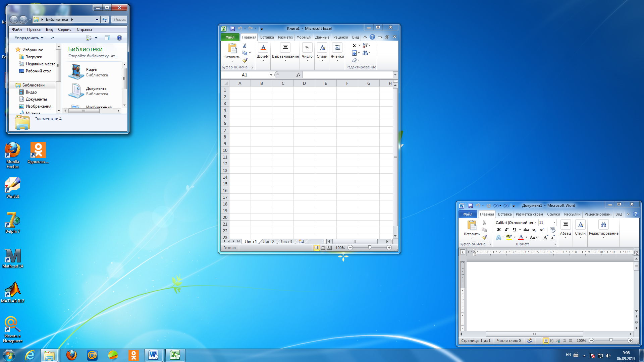Click the Paste clipboard icon in Word

[472, 225]
